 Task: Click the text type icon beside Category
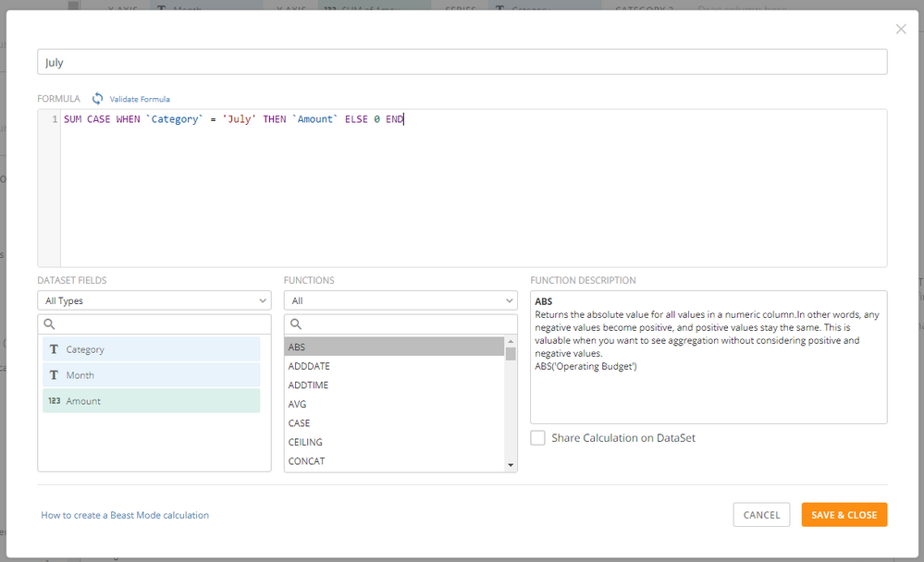coord(54,349)
